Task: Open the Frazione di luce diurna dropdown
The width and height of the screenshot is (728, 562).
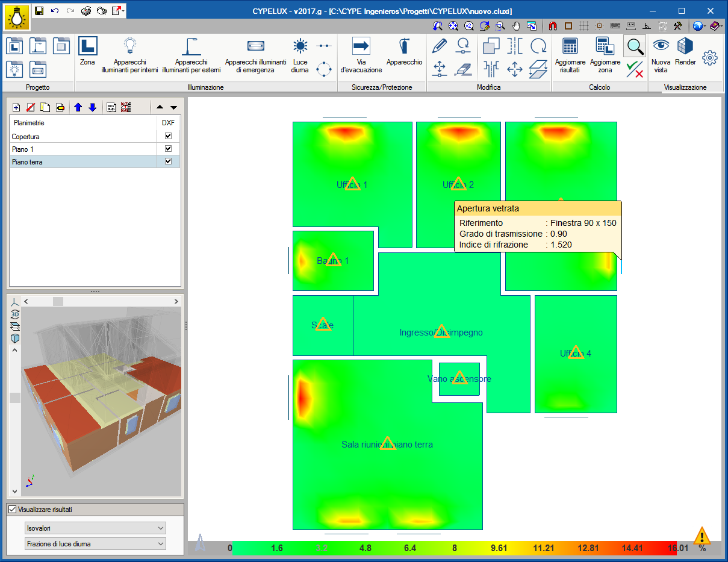Action: [95, 544]
